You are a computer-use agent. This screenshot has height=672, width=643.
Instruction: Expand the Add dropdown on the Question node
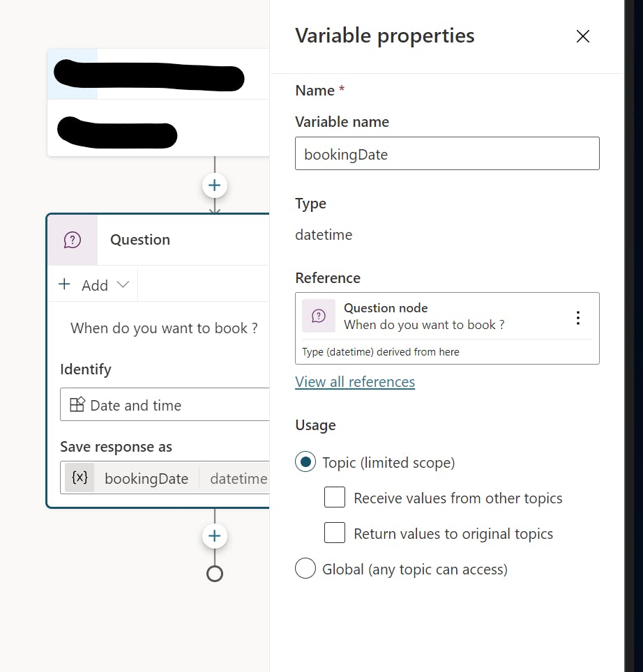tap(123, 284)
